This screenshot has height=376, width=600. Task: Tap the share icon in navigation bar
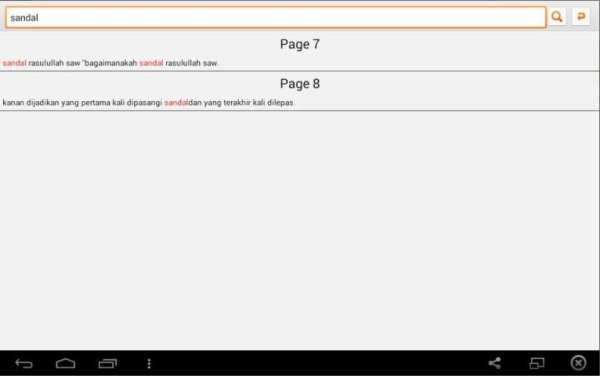pyautogui.click(x=494, y=363)
